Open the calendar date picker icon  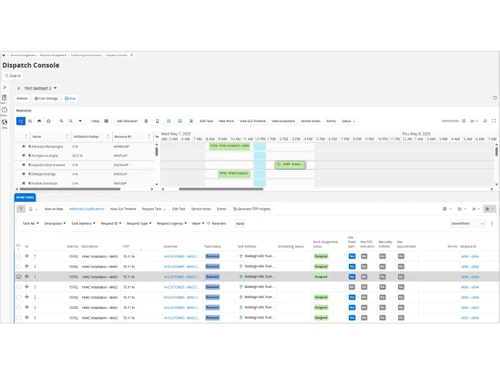coord(106,121)
